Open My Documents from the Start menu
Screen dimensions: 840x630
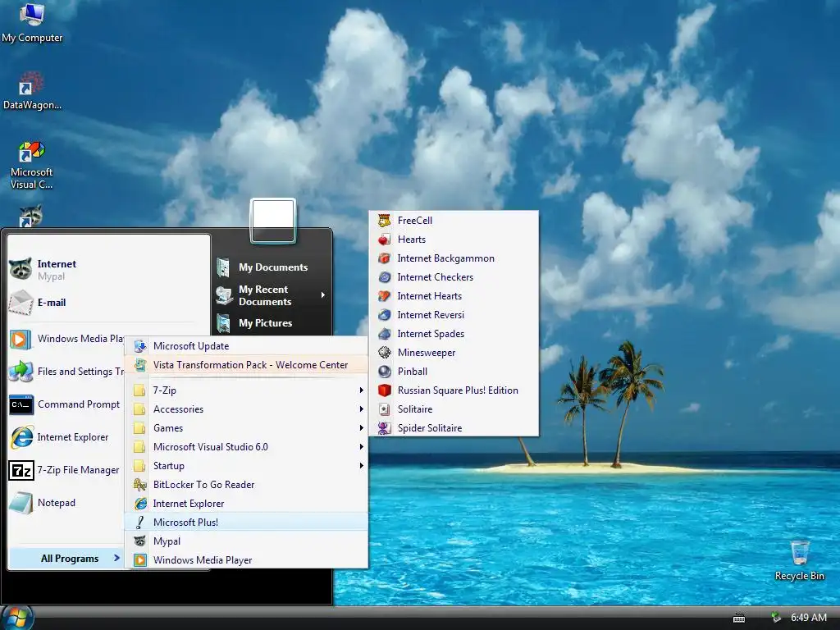[272, 267]
